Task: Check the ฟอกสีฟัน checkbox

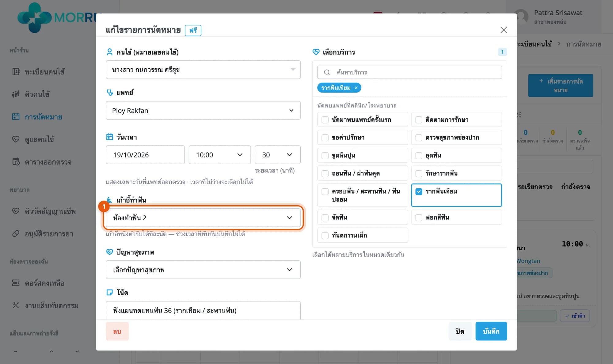Action: 419,218
